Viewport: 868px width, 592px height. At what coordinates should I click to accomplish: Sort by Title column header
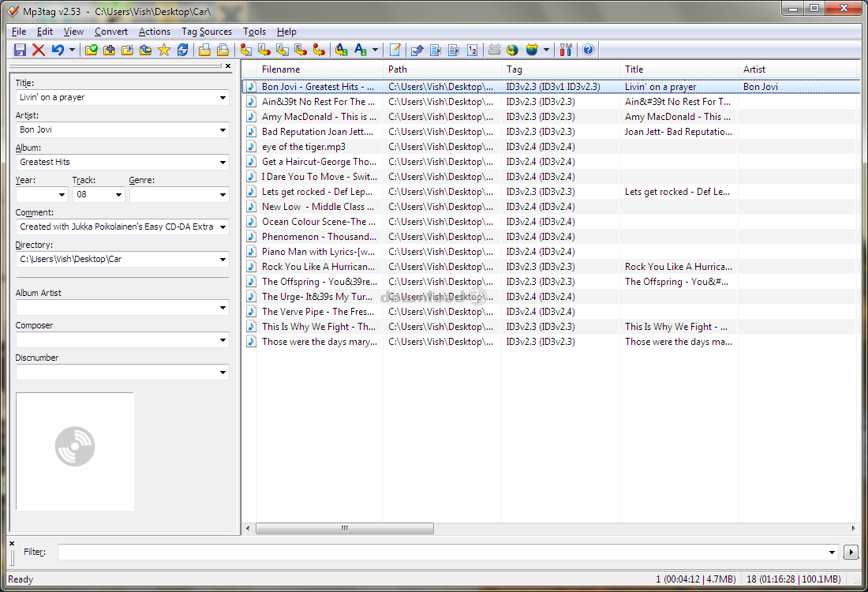click(679, 69)
